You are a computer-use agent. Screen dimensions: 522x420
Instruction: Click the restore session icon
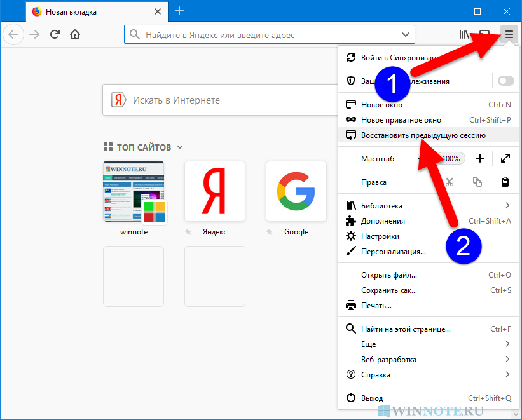(350, 135)
